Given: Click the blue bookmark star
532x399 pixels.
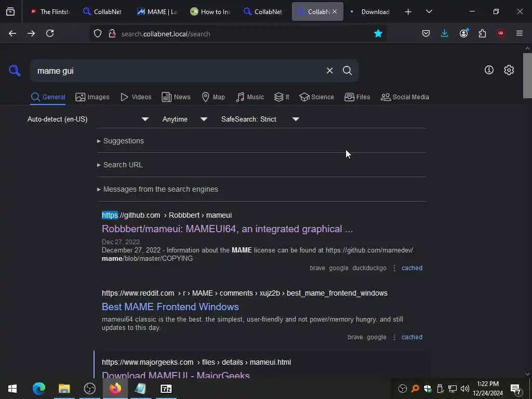Looking at the screenshot, I should (378, 33).
